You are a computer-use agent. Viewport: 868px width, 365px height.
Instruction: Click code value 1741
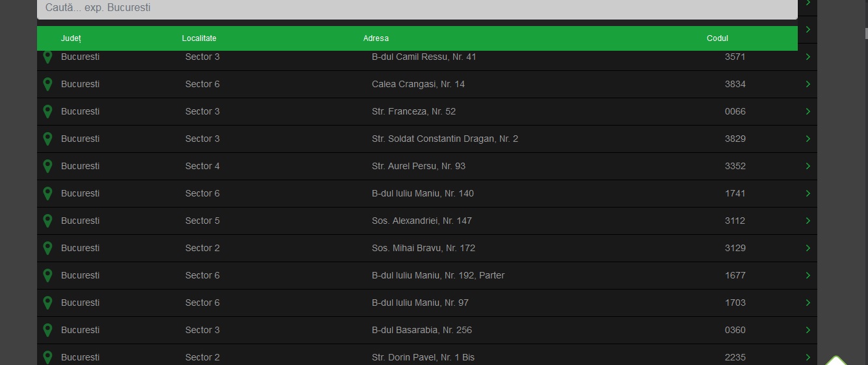point(735,193)
